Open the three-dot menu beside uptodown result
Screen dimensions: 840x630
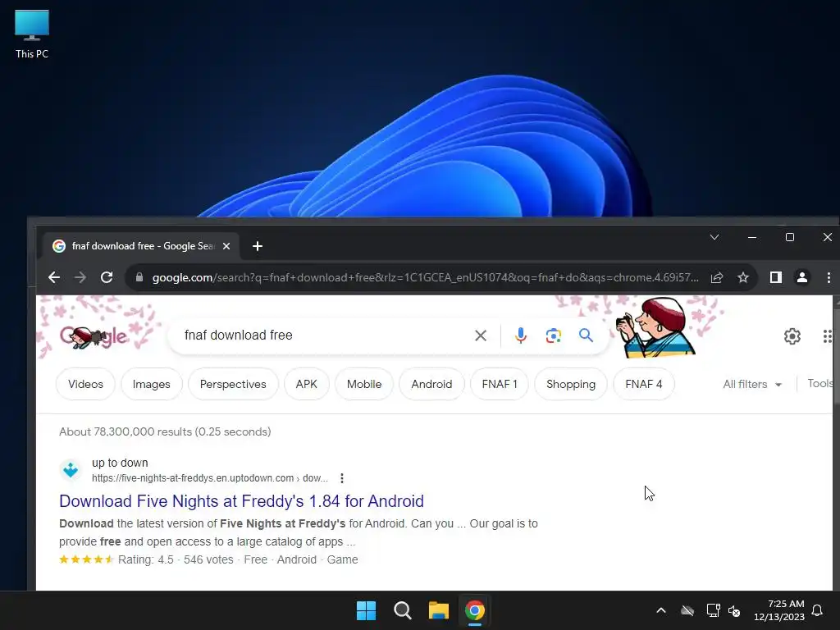[x=342, y=478]
